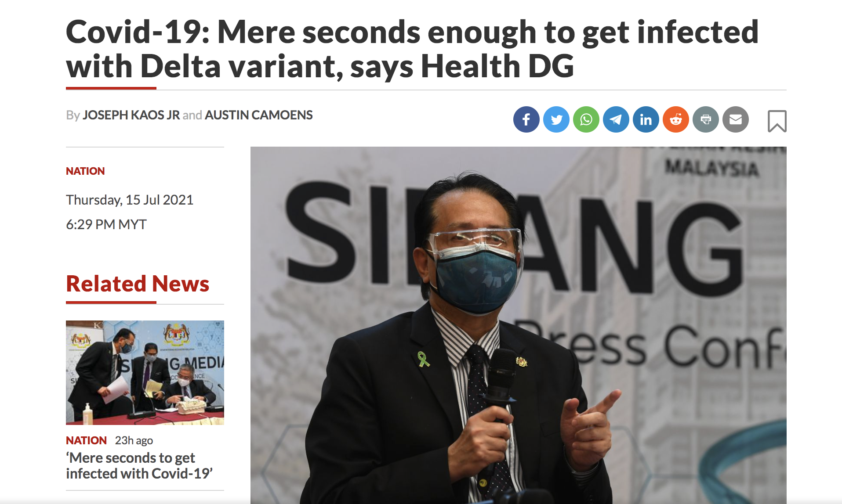Click the 23h ago timestamp
842x504 pixels.
click(134, 440)
